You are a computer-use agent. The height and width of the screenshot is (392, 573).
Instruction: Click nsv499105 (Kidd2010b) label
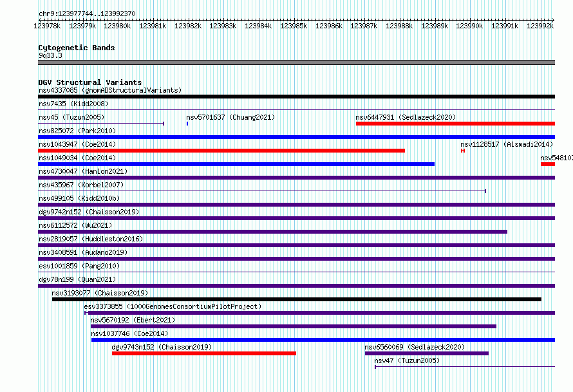tap(79, 198)
